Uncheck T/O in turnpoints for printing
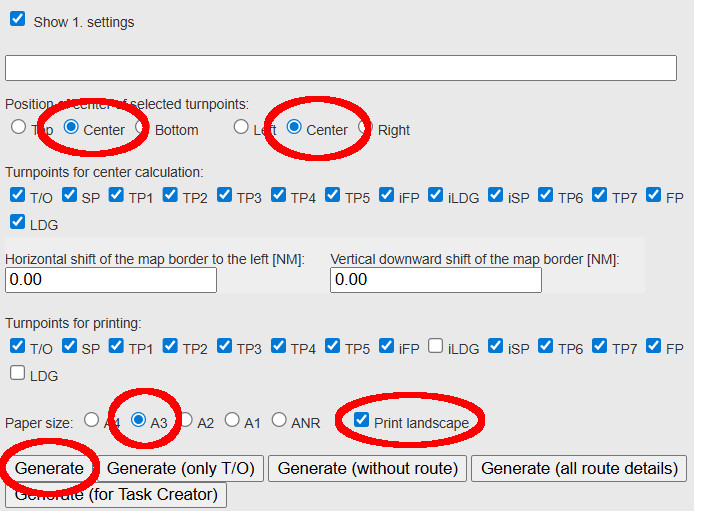This screenshot has width=727, height=512. pyautogui.click(x=18, y=346)
